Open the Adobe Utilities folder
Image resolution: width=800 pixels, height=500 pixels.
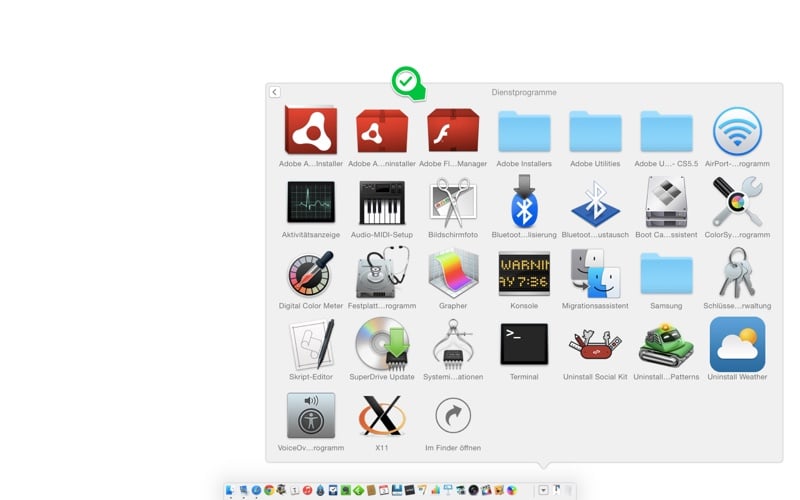tap(595, 132)
